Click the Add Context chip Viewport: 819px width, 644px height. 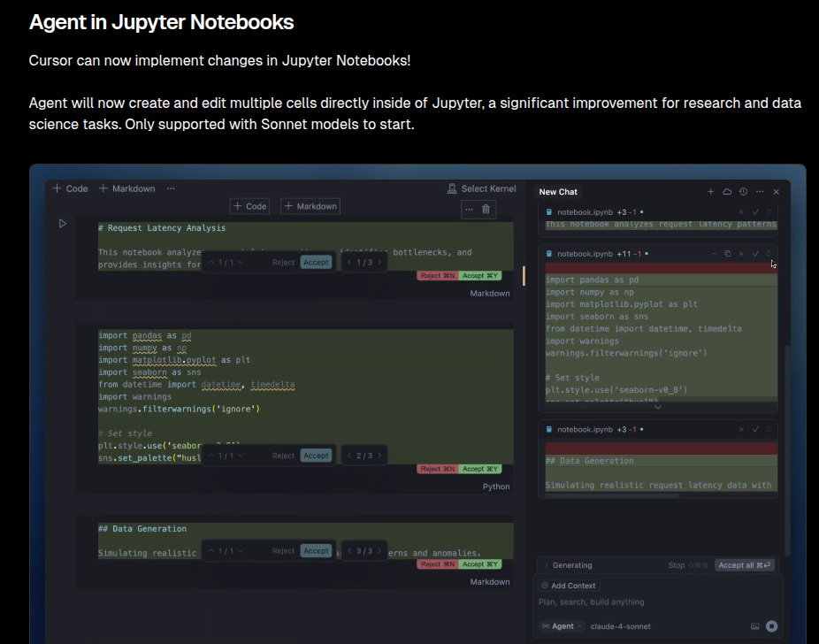click(x=569, y=586)
